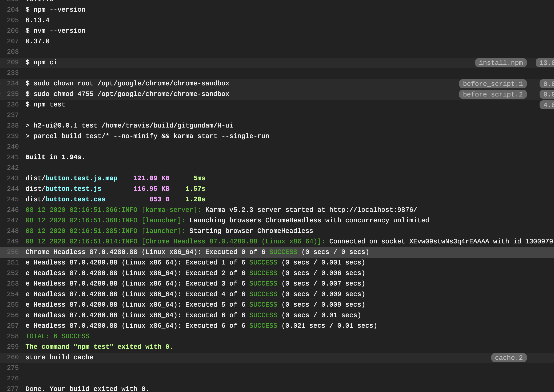Select line number 236 for npm test
554x392 pixels.
tap(13, 105)
